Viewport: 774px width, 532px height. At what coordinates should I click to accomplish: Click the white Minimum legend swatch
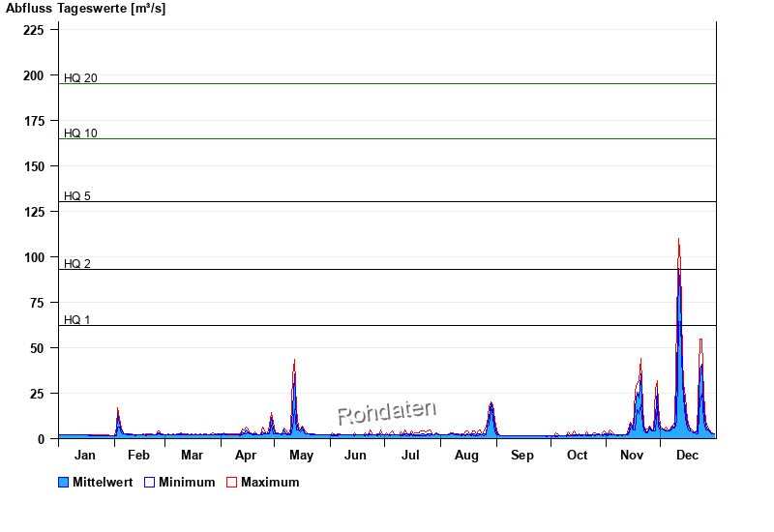click(150, 483)
